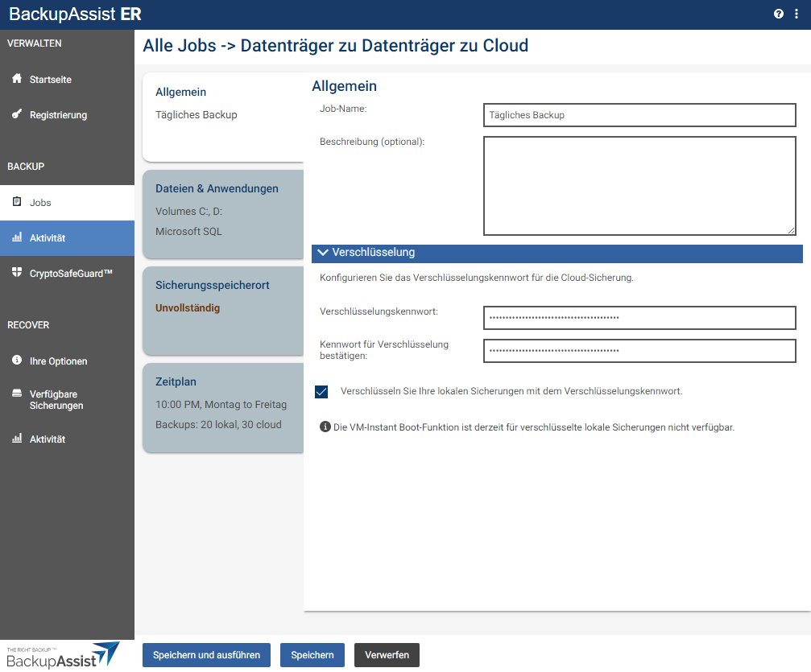Screen dimensions: 811x672
Task: Click the Beschreibung text area
Action: [x=639, y=186]
